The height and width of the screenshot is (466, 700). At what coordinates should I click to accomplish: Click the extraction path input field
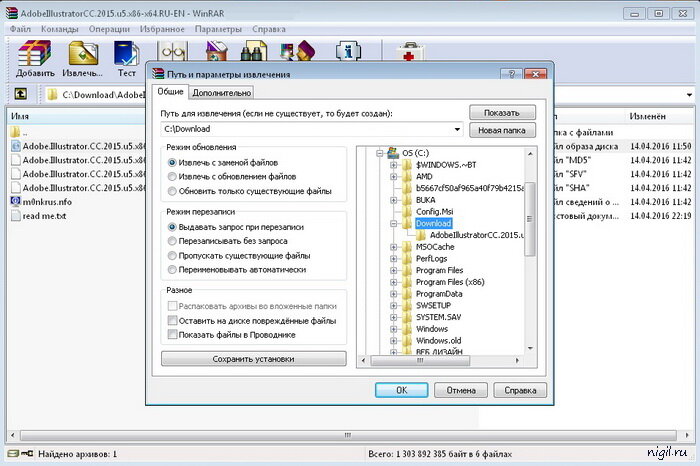coord(312,129)
